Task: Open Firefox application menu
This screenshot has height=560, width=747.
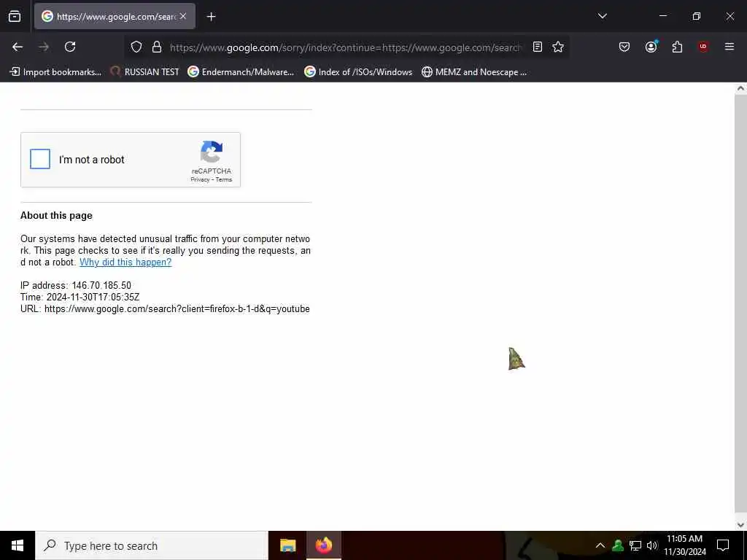Action: 729,47
